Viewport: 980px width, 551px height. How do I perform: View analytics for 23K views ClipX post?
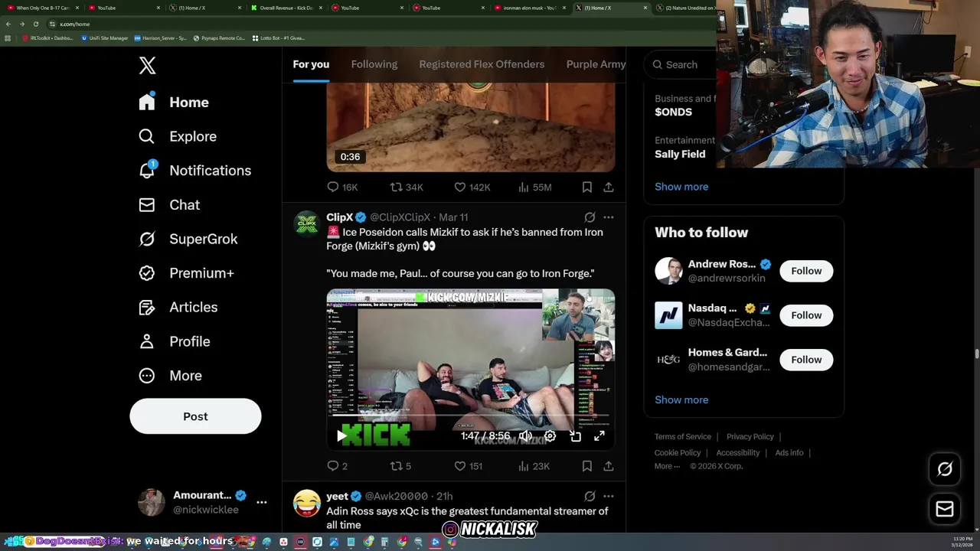(x=534, y=466)
